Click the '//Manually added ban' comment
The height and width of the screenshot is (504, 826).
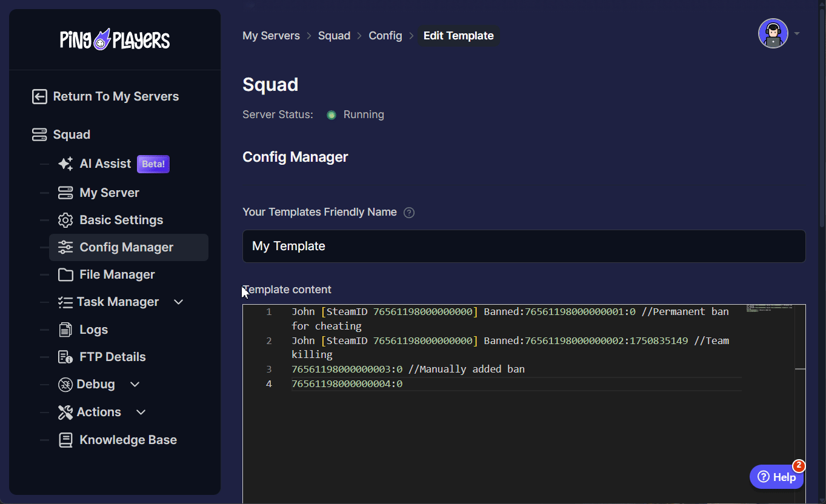(467, 369)
